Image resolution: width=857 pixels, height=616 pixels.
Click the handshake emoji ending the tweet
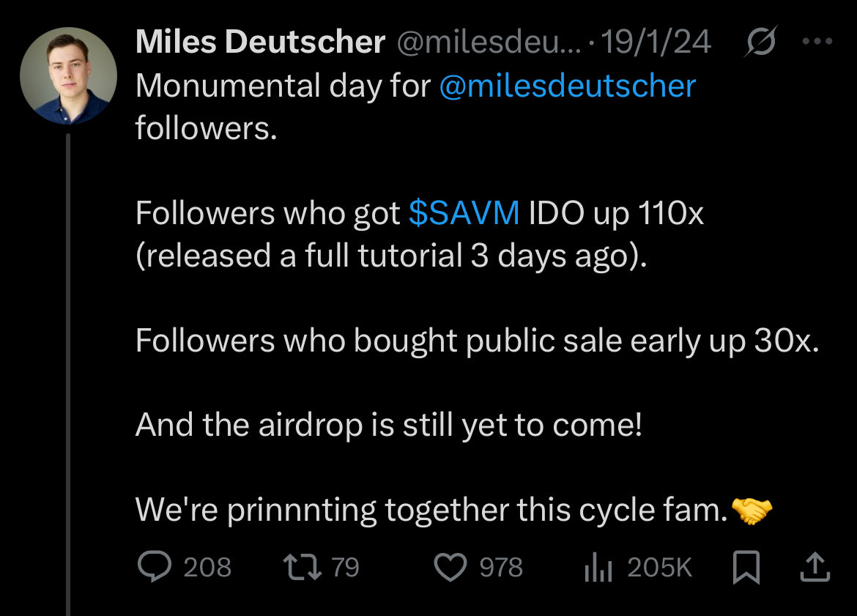point(752,511)
